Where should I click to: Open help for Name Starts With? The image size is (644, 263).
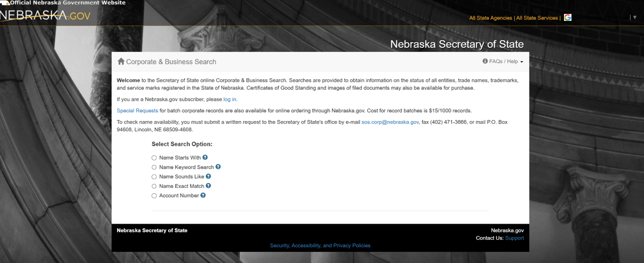point(205,157)
